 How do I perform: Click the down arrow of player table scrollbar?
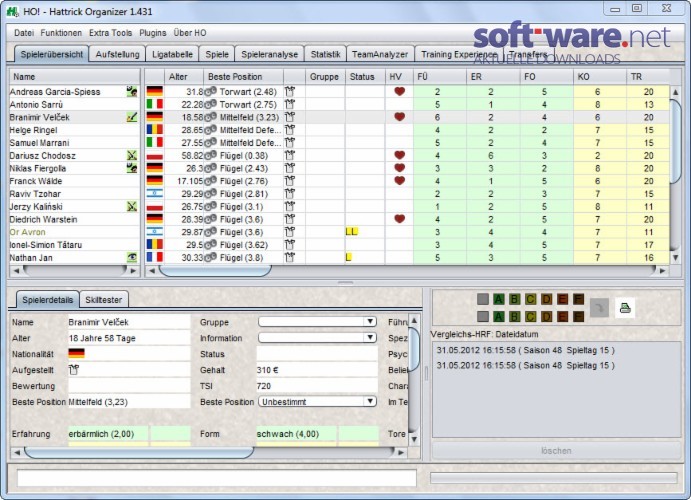click(x=676, y=258)
